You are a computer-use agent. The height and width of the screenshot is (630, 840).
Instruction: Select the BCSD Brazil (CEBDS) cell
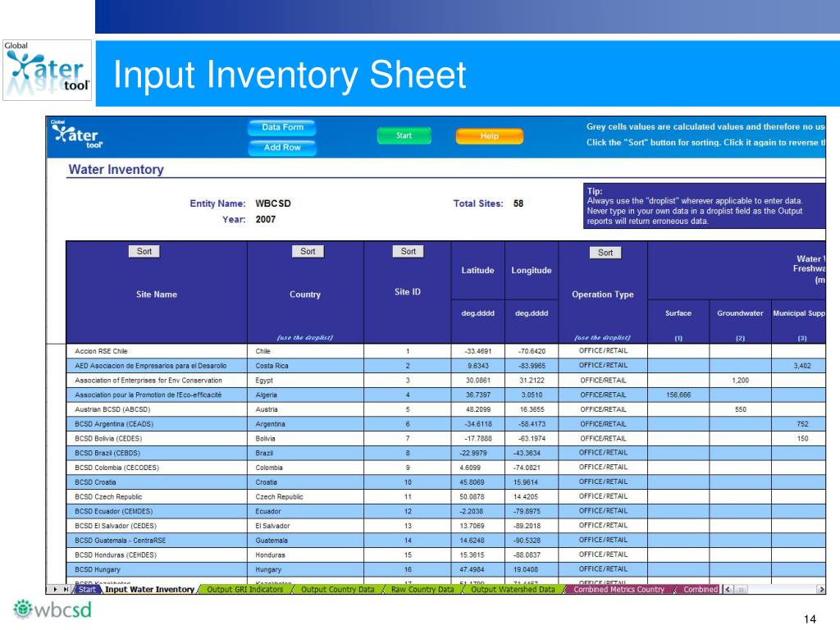pos(157,453)
